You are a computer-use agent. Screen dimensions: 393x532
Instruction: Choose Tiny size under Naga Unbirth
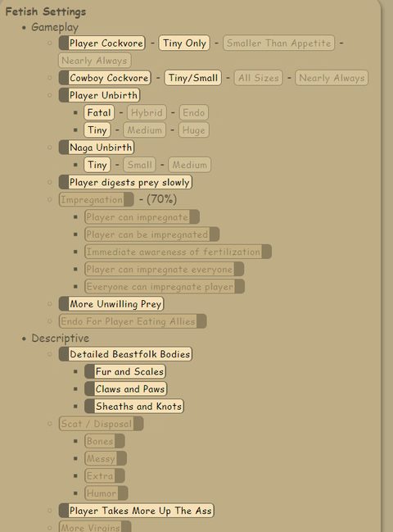click(97, 165)
